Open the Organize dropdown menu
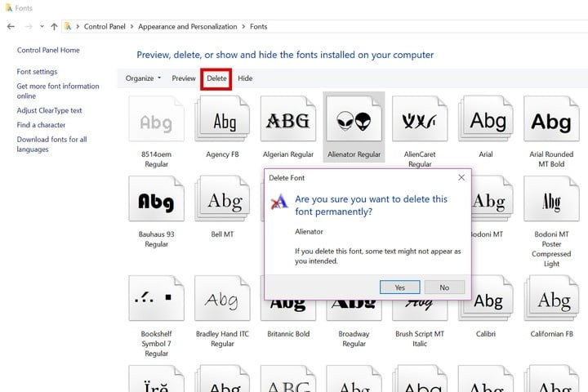 click(x=143, y=78)
